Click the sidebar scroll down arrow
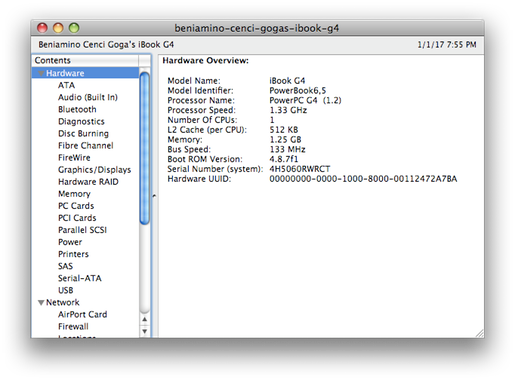This screenshot has height=380, width=515. [x=145, y=331]
